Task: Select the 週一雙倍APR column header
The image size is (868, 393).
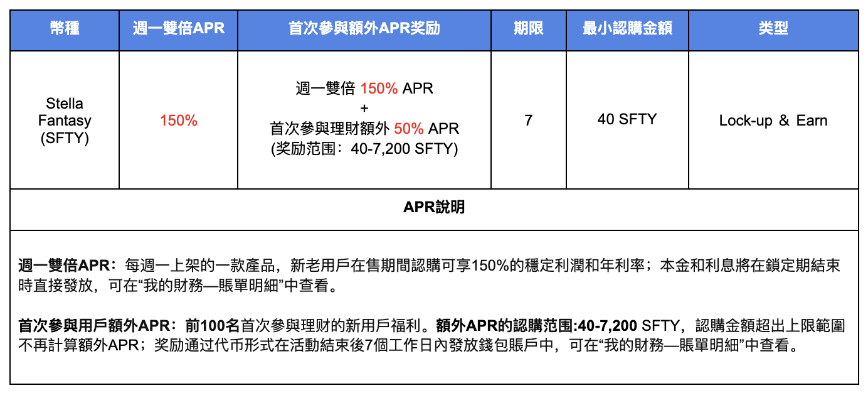Action: coord(178,29)
